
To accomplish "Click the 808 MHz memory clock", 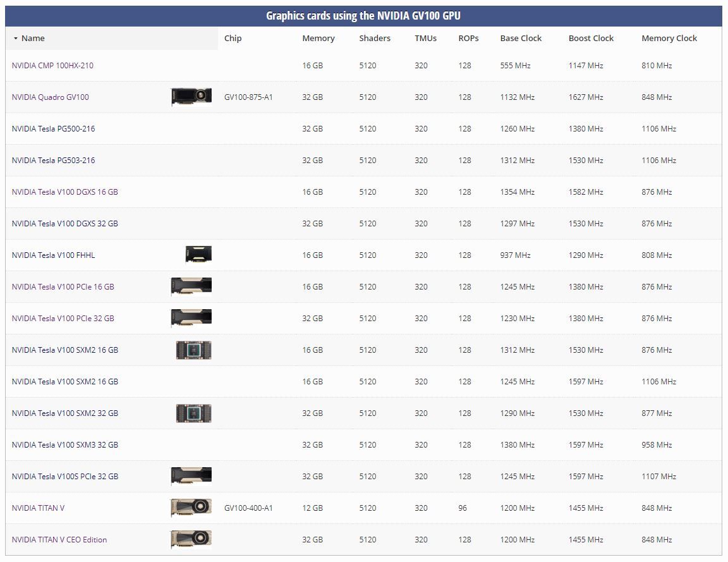I will click(657, 255).
